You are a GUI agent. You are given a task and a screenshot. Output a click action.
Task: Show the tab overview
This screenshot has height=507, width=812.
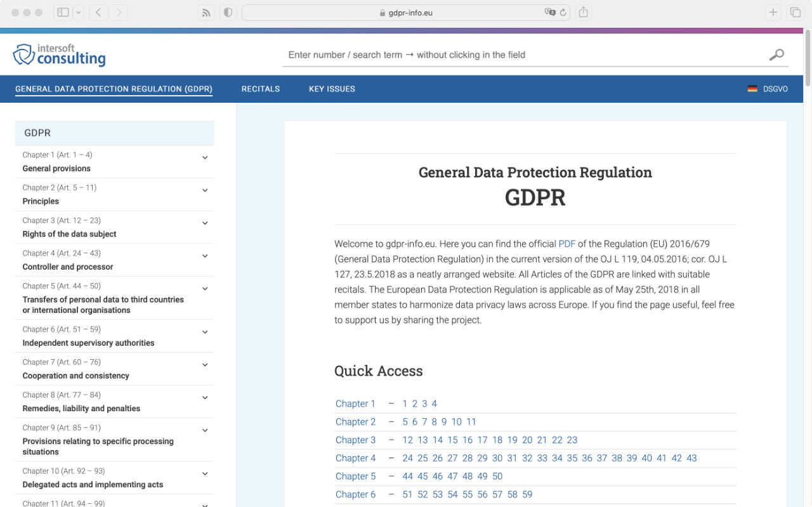[795, 13]
